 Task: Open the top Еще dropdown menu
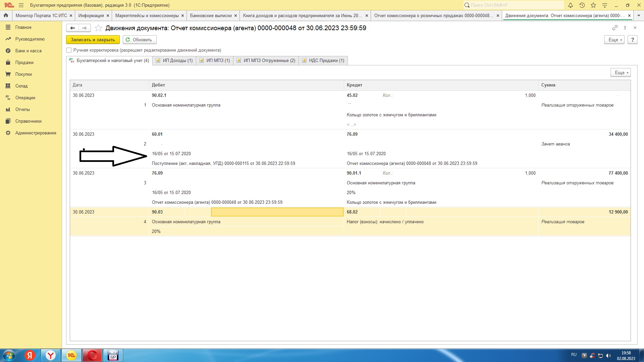[x=614, y=40]
